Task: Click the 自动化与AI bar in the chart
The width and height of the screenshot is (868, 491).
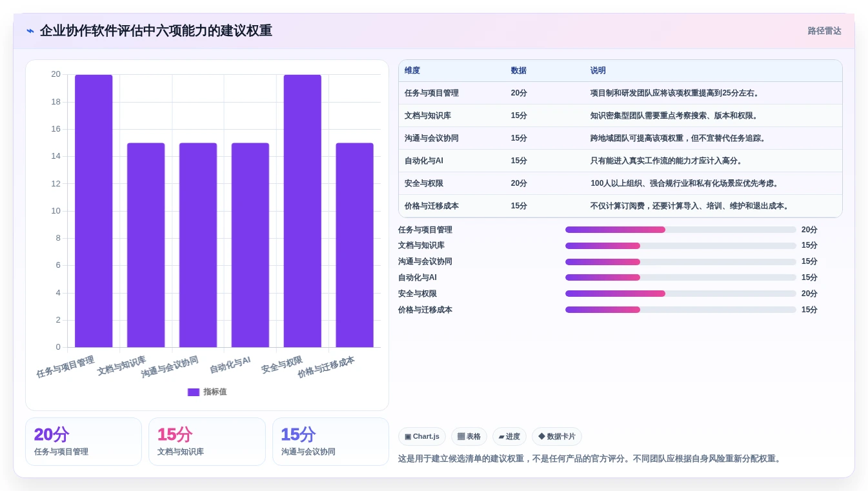Action: [250, 245]
